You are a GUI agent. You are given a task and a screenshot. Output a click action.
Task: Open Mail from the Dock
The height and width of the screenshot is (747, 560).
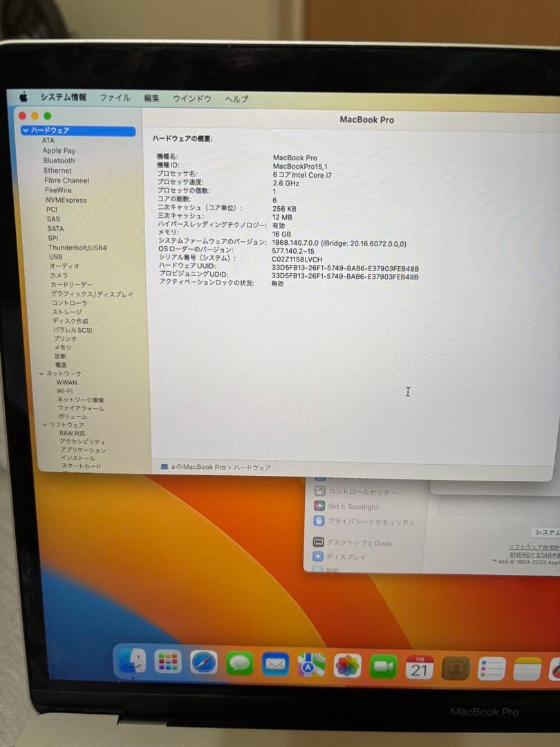pos(275,665)
